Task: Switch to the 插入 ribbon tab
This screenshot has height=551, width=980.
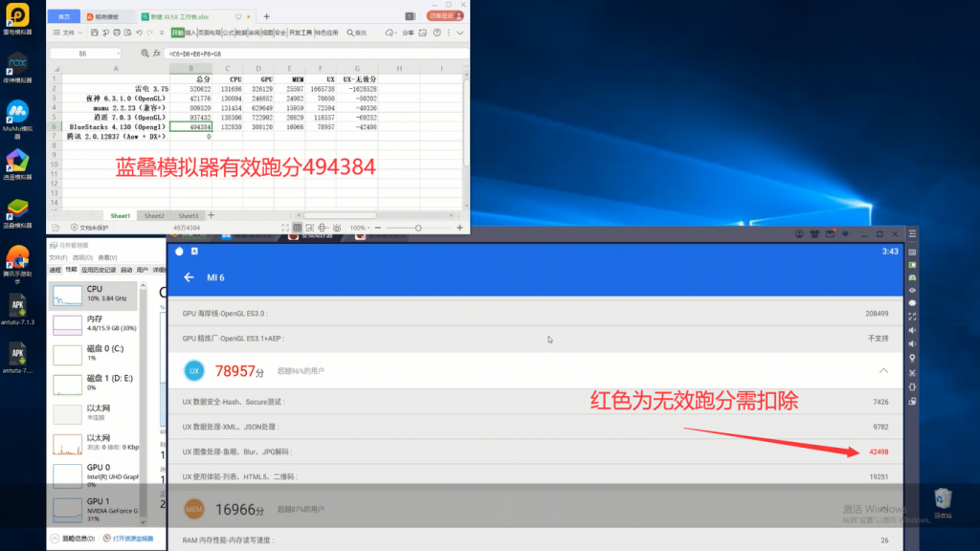Action: pyautogui.click(x=190, y=33)
